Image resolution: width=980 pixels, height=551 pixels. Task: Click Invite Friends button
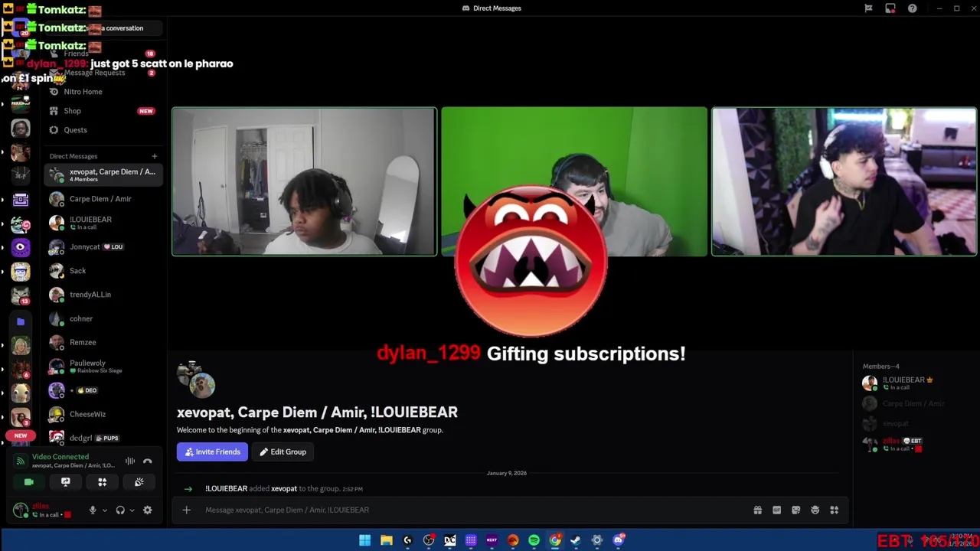(212, 452)
